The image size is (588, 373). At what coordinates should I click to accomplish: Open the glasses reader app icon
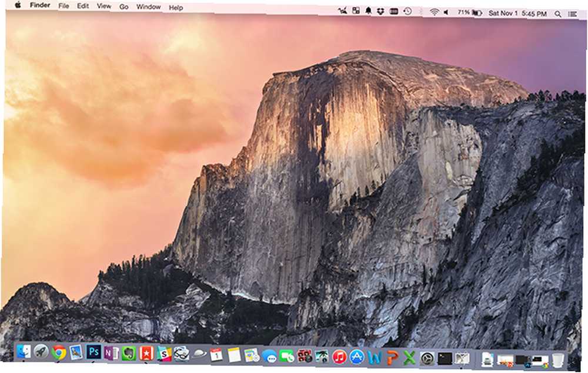coord(182,354)
